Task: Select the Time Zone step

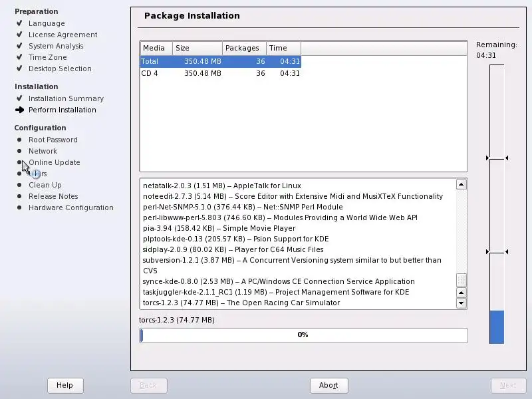Action: point(47,57)
